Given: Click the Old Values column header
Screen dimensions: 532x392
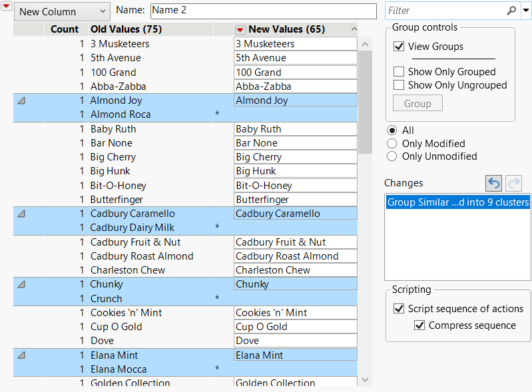Looking at the screenshot, I should click(127, 29).
